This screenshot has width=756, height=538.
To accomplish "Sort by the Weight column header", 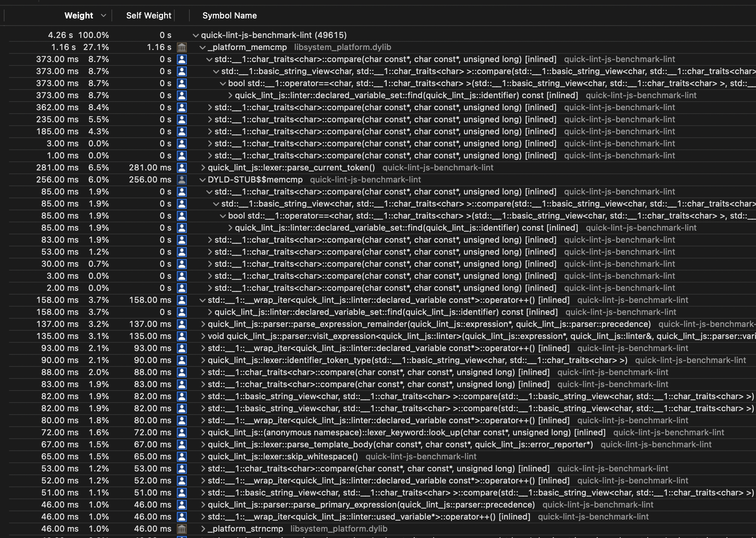I will (79, 15).
